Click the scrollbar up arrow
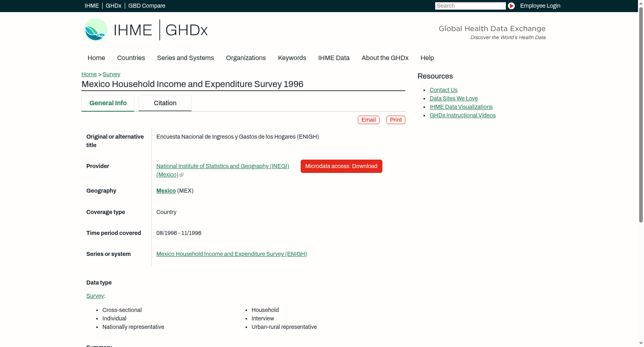644x347 pixels. (641, 3)
